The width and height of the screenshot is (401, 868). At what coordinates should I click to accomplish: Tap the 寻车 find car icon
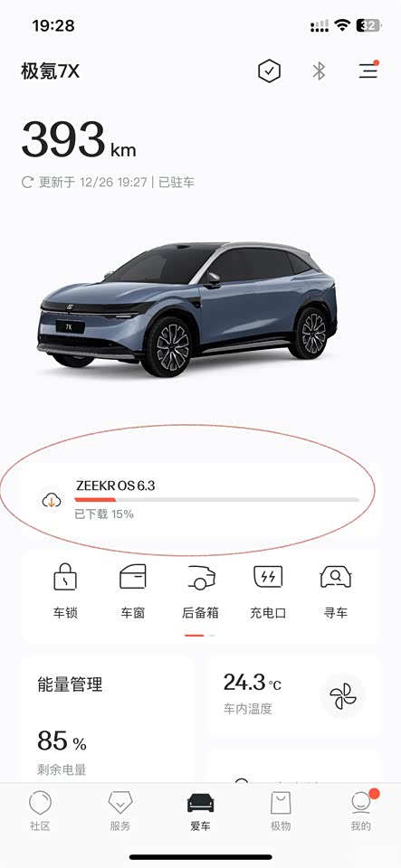pyautogui.click(x=336, y=578)
